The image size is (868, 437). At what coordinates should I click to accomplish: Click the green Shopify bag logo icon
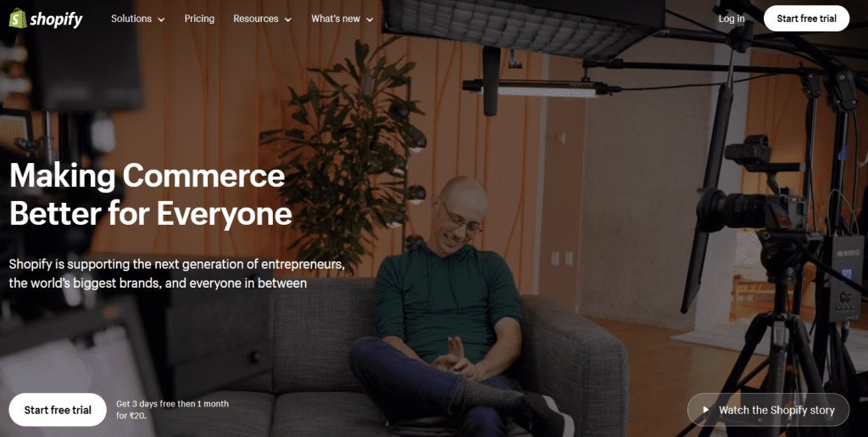pos(18,19)
